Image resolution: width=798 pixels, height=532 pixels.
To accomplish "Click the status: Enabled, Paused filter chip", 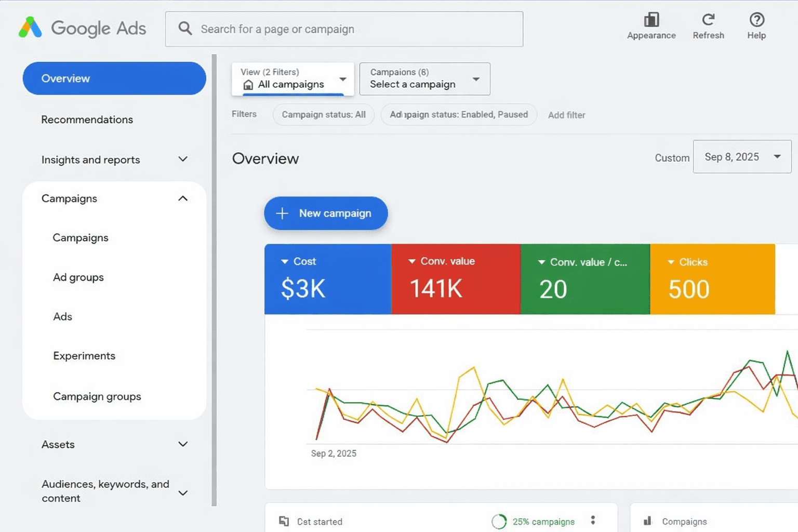I will [x=459, y=114].
